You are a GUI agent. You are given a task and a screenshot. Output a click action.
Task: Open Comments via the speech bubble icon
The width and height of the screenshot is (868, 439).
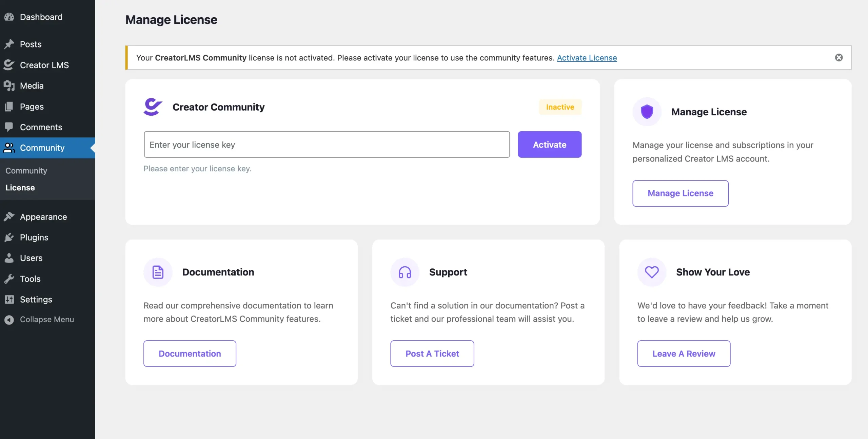[x=9, y=127]
